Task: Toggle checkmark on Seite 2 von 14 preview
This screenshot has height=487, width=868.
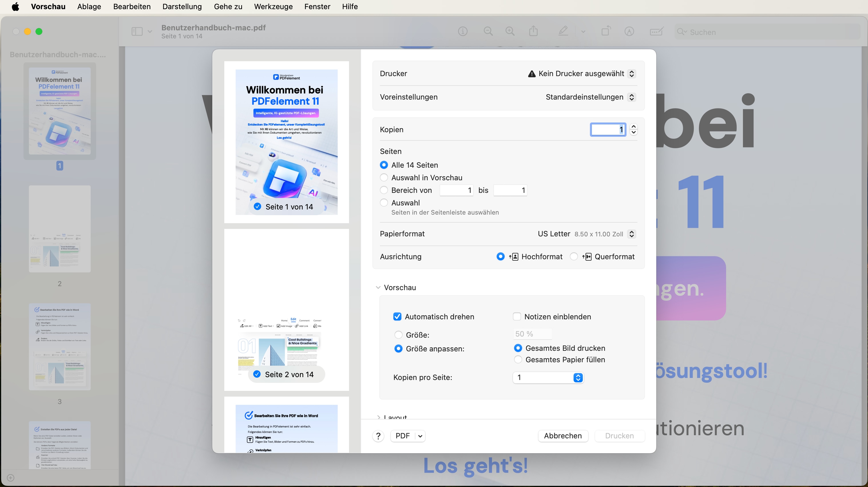Action: tap(257, 375)
